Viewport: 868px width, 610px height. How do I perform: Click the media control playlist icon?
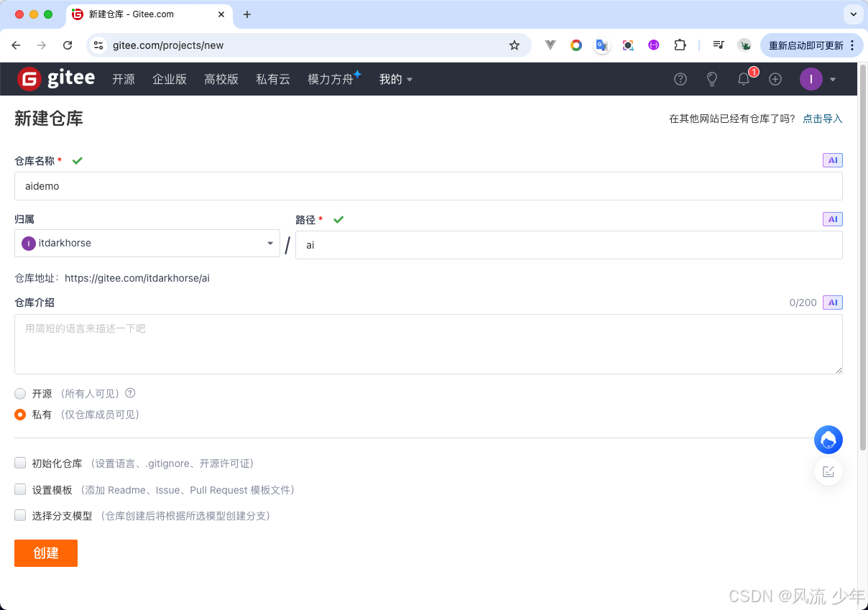(719, 45)
